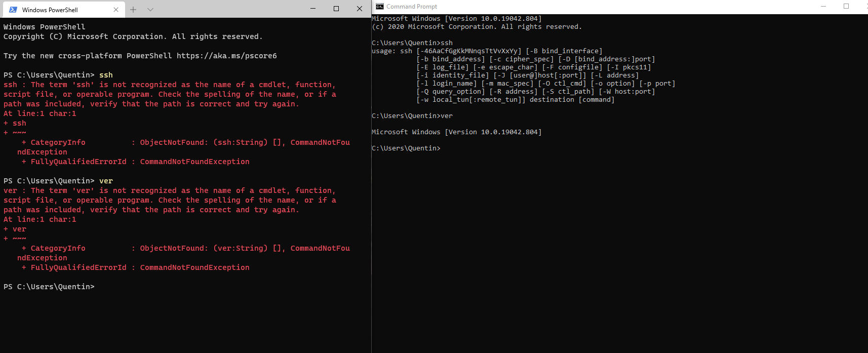Click '[-m mac_spec]' option text
This screenshot has width=868, height=353.
tap(507, 84)
